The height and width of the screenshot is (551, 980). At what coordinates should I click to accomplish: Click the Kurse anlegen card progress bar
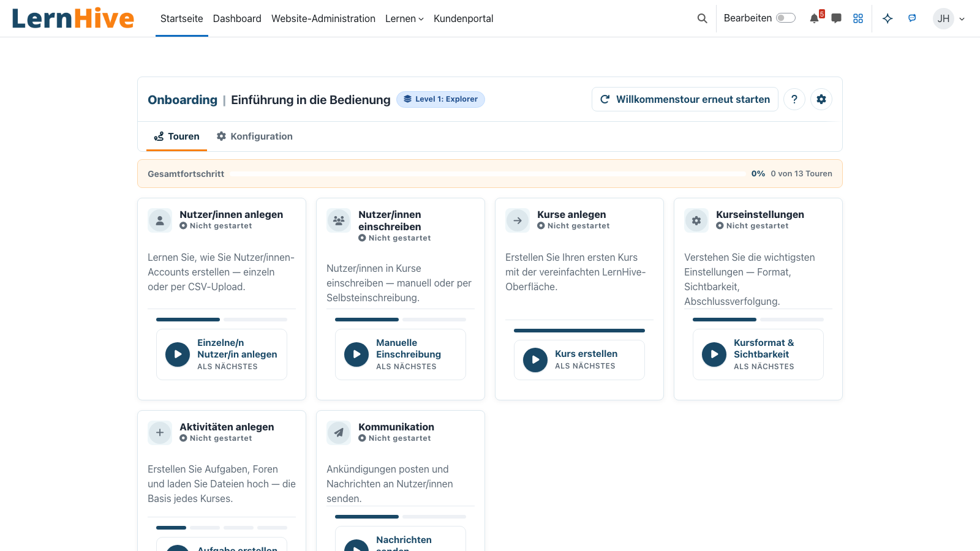click(579, 331)
